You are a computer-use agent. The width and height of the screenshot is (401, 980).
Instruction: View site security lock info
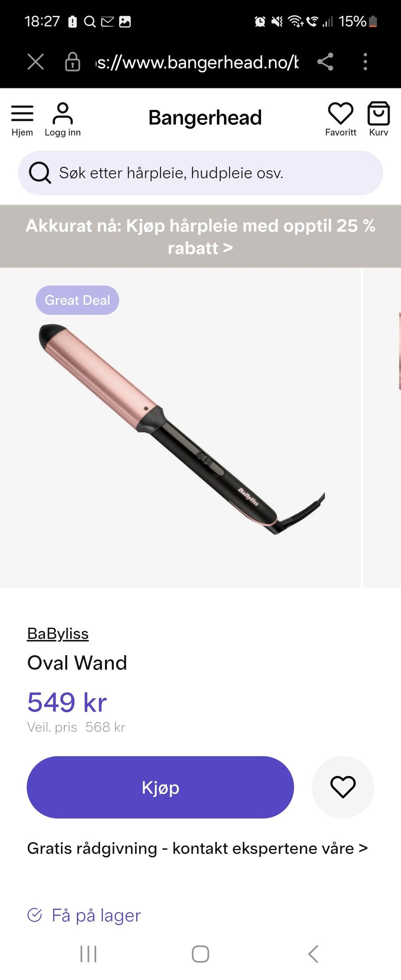coord(73,62)
